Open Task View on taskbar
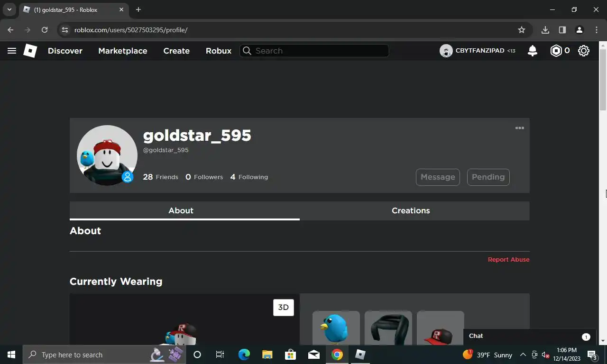The height and width of the screenshot is (364, 607). 220,355
